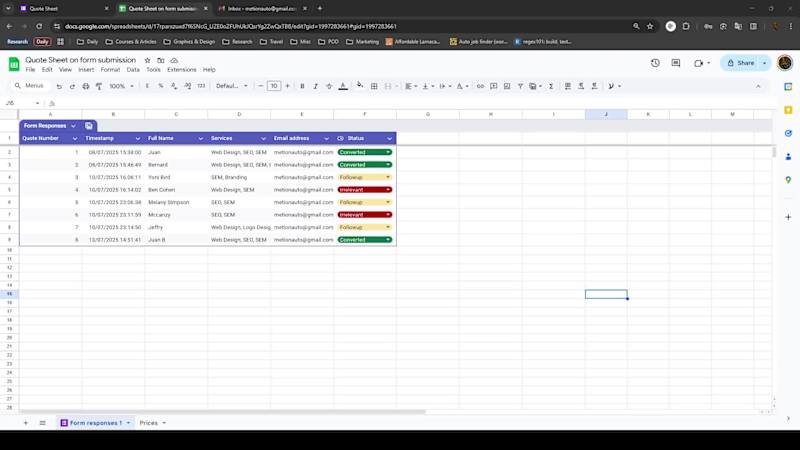
Task: Open the Form Responses table menu arrow
Action: tap(73, 126)
